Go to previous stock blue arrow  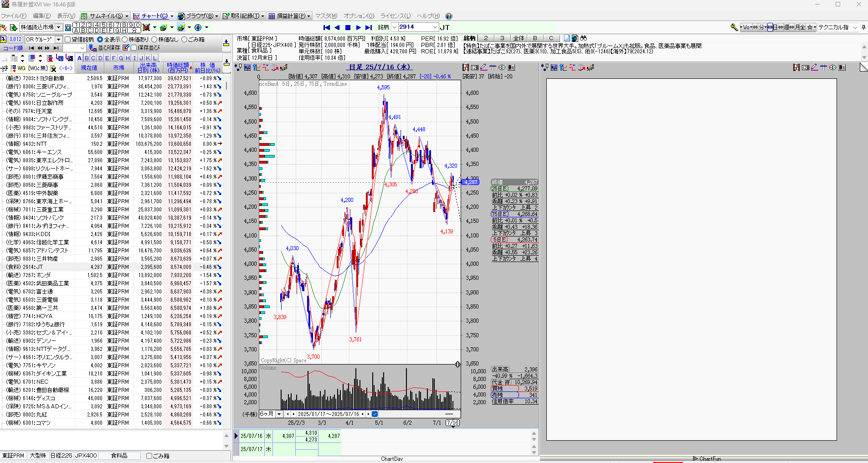[x=337, y=27]
